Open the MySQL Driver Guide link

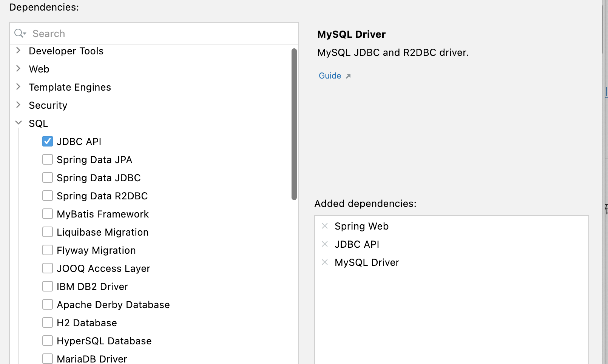pos(330,76)
